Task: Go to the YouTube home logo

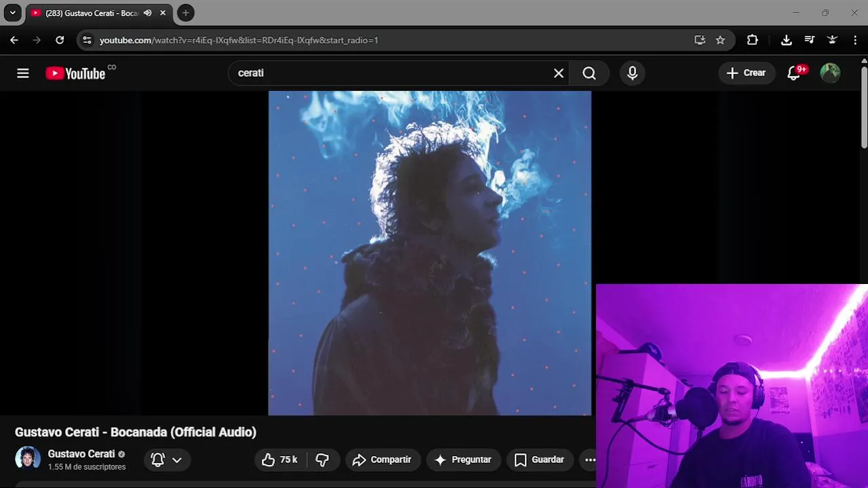Action: (x=75, y=73)
